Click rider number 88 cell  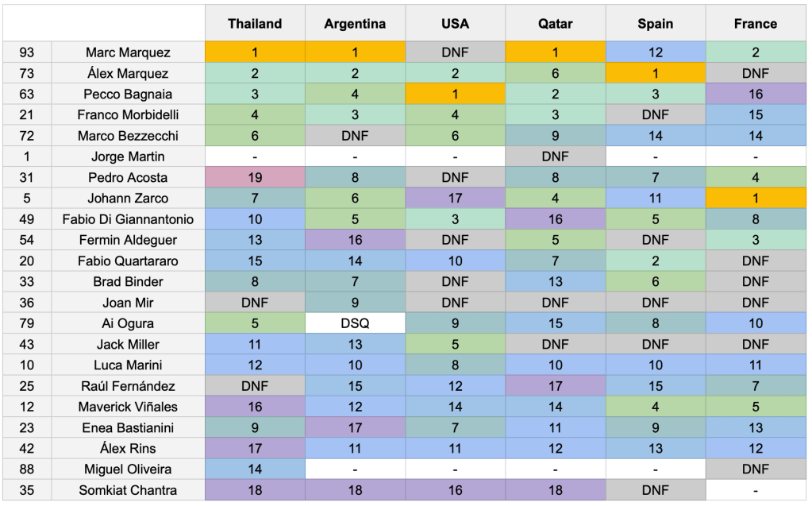[27, 469]
